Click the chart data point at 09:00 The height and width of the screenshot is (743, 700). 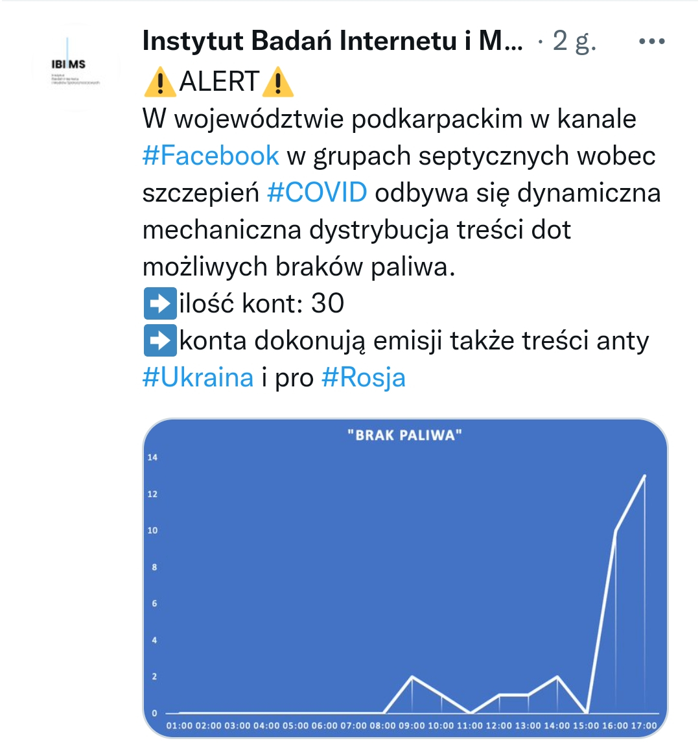[x=412, y=677]
